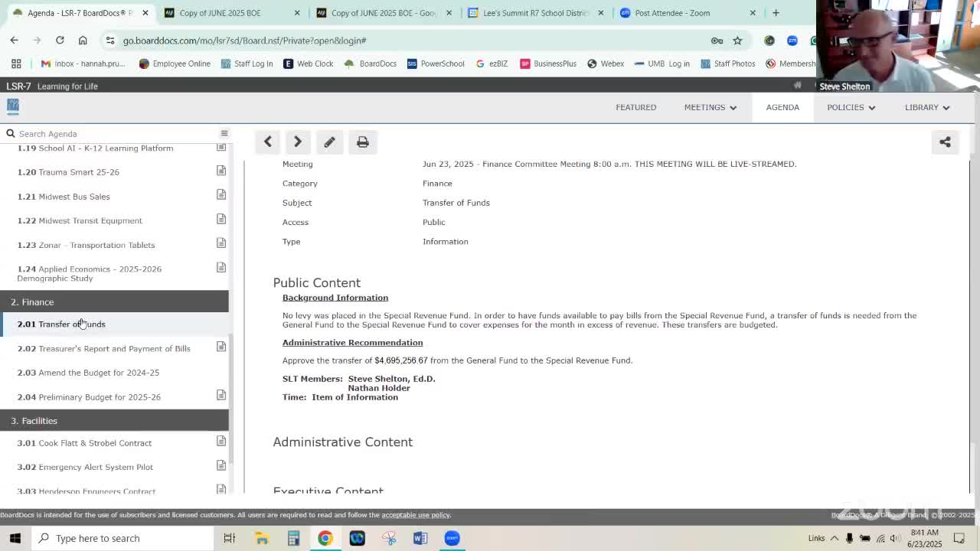Click the Search Agenda input field
Screen dimensions: 980x551
tap(115, 133)
